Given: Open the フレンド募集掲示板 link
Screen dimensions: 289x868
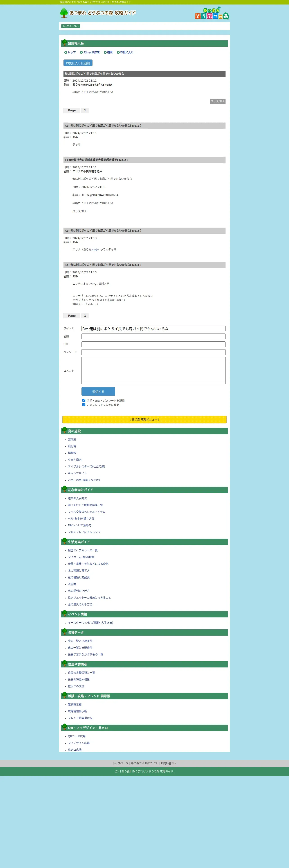Looking at the screenshot, I should pyautogui.click(x=80, y=718).
